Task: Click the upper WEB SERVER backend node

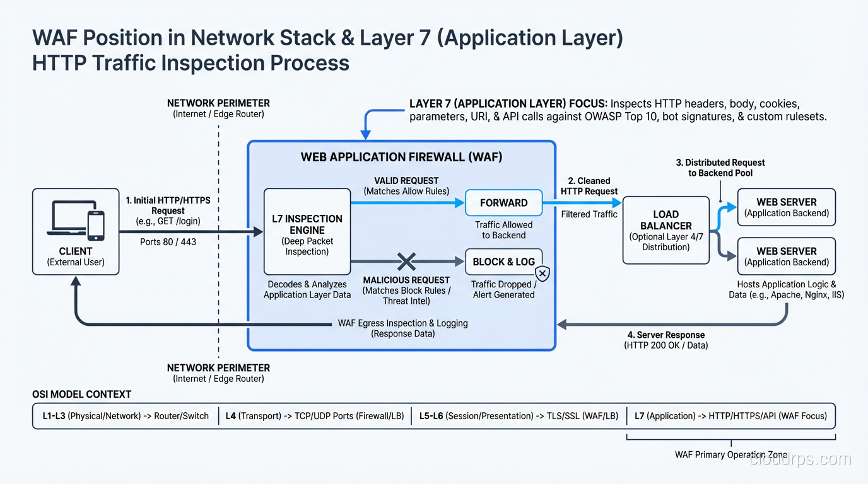Action: pyautogui.click(x=786, y=207)
